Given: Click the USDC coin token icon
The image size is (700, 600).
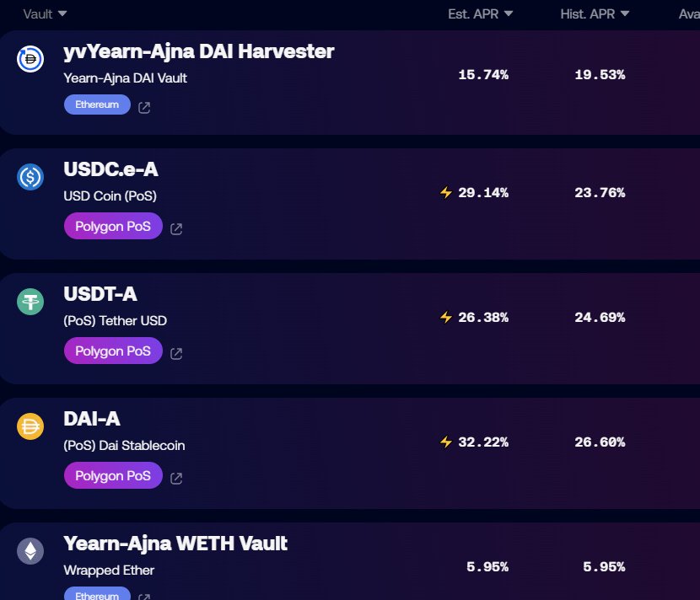Looking at the screenshot, I should click(30, 177).
